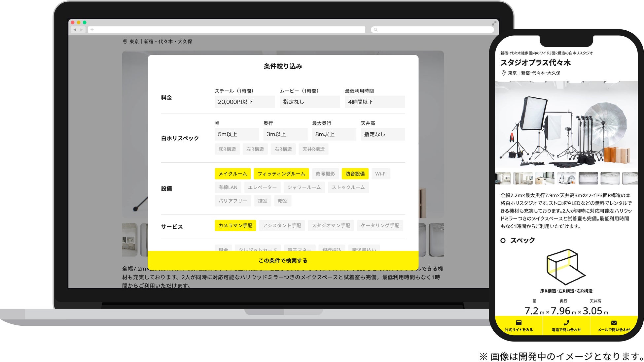
Task: Click the browser address bar field
Action: [x=228, y=30]
